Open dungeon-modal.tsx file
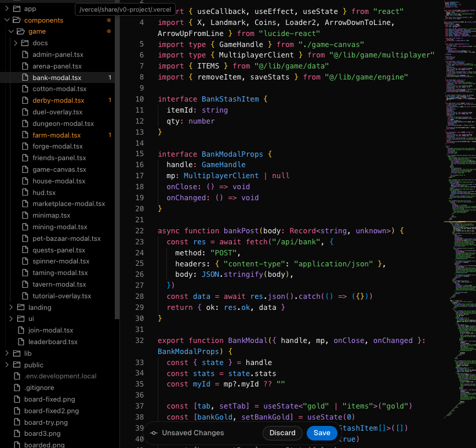This screenshot has height=448, width=476. pos(63,124)
